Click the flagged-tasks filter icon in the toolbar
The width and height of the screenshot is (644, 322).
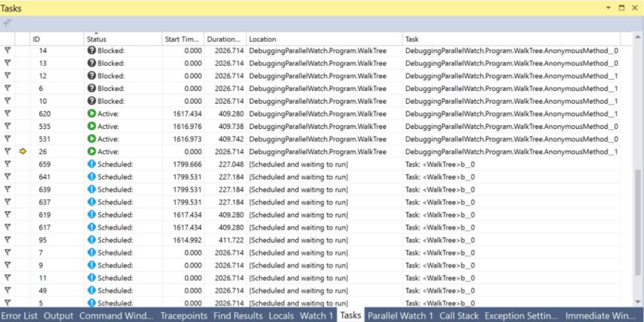point(7,22)
